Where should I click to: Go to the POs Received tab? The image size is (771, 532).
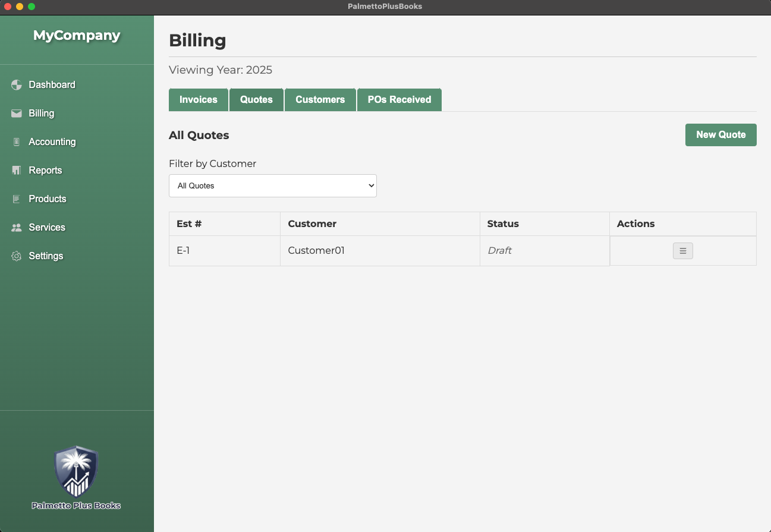(399, 100)
